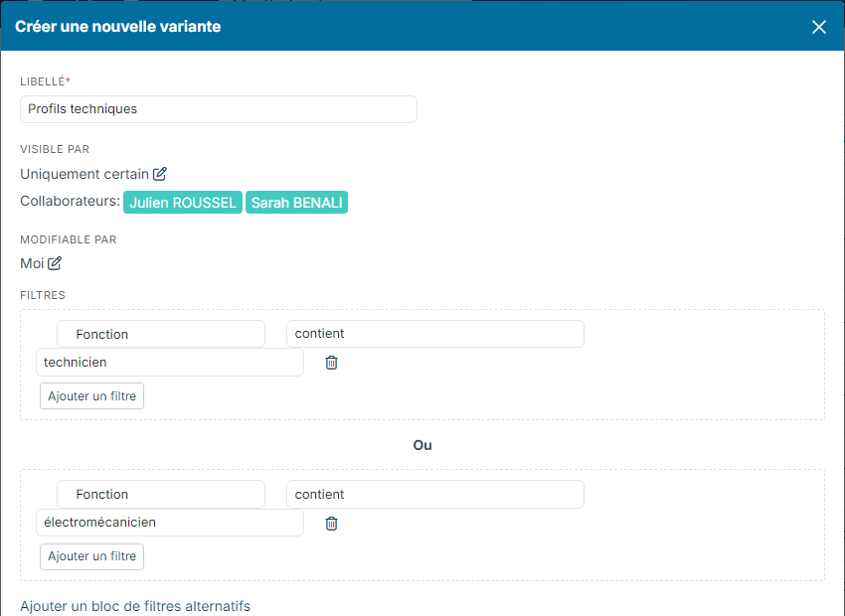Screen dimensions: 845x616
Task: Click the 'FILTRES' section label
Action: (43, 296)
